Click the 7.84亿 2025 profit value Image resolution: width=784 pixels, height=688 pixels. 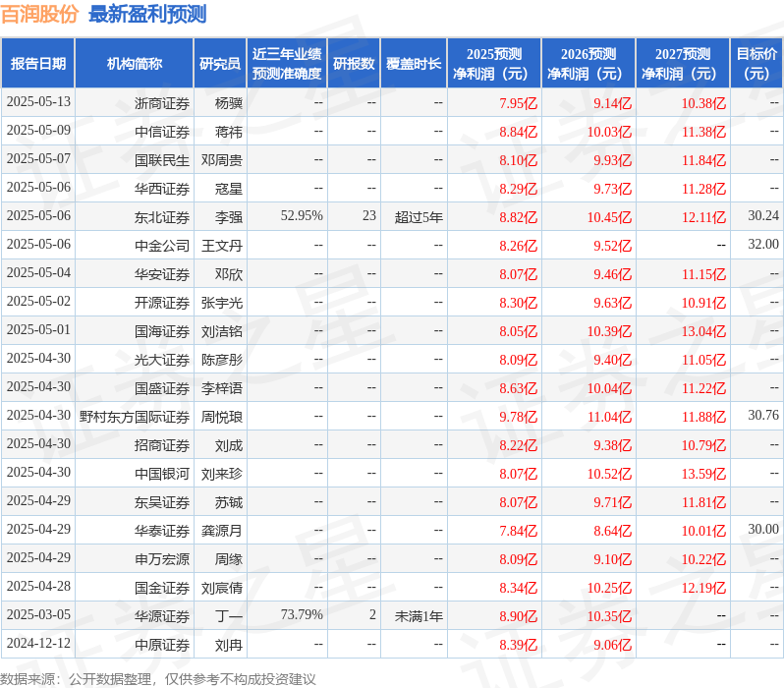pyautogui.click(x=518, y=532)
